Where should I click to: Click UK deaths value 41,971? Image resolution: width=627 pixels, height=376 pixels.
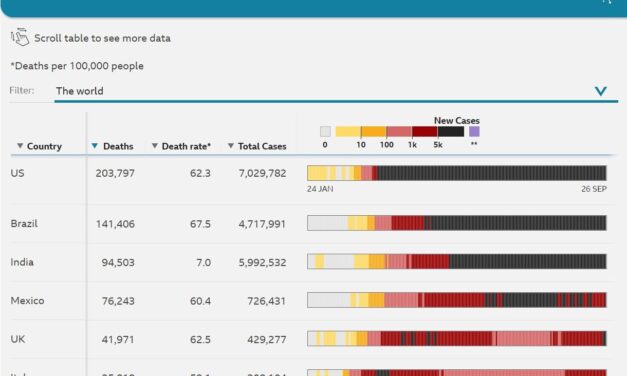tap(118, 339)
